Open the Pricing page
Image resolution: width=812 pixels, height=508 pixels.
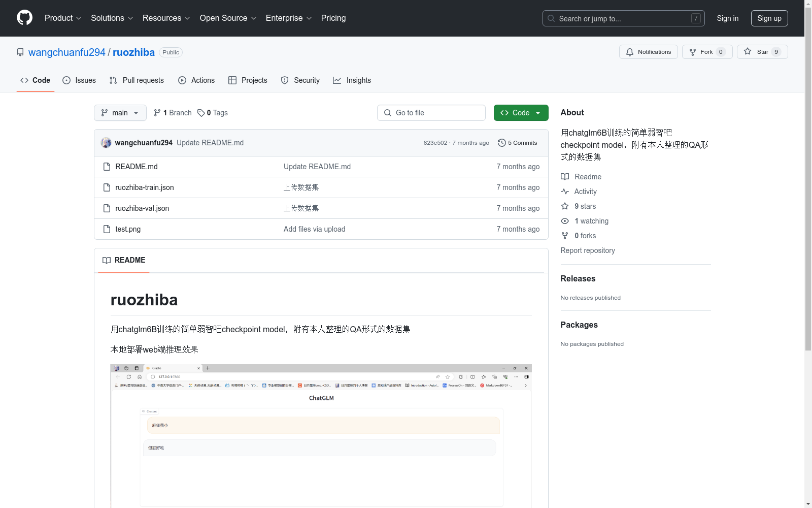coord(333,18)
